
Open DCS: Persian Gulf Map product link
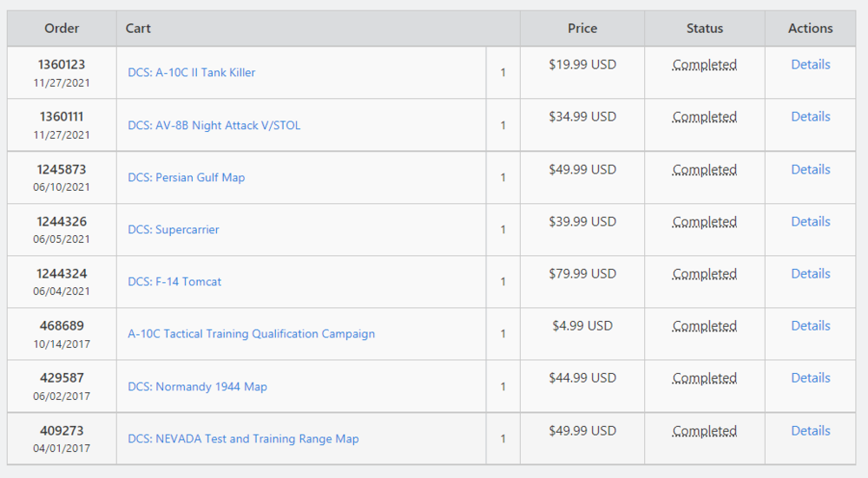click(187, 178)
